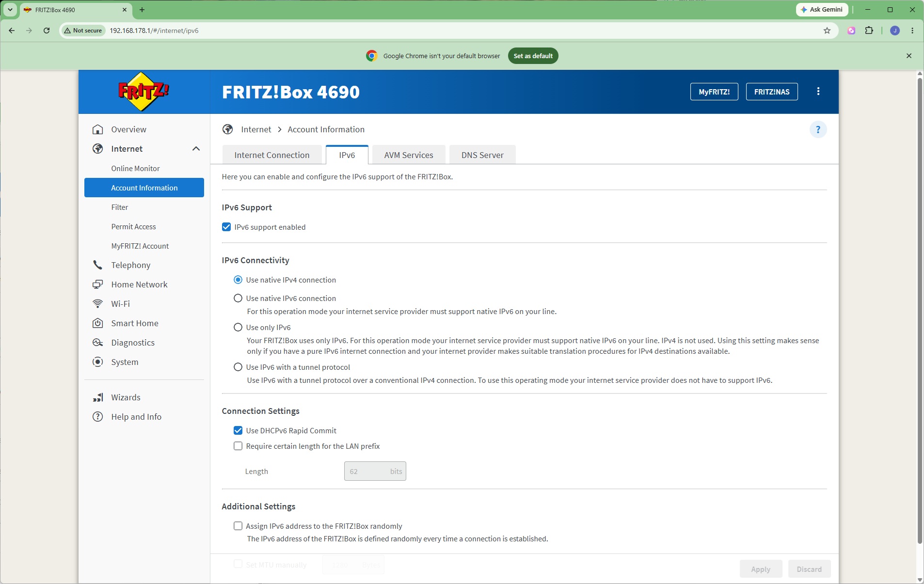
Task: Bookmark this page with the star icon
Action: point(827,31)
